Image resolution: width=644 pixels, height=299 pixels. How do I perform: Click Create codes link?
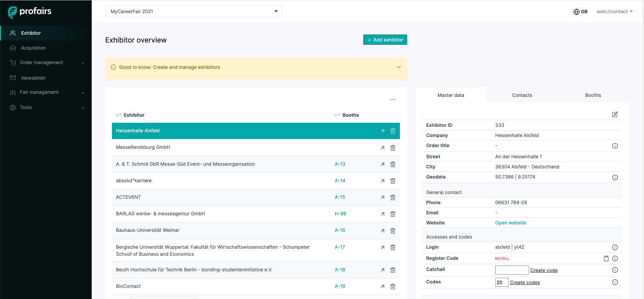click(x=525, y=282)
